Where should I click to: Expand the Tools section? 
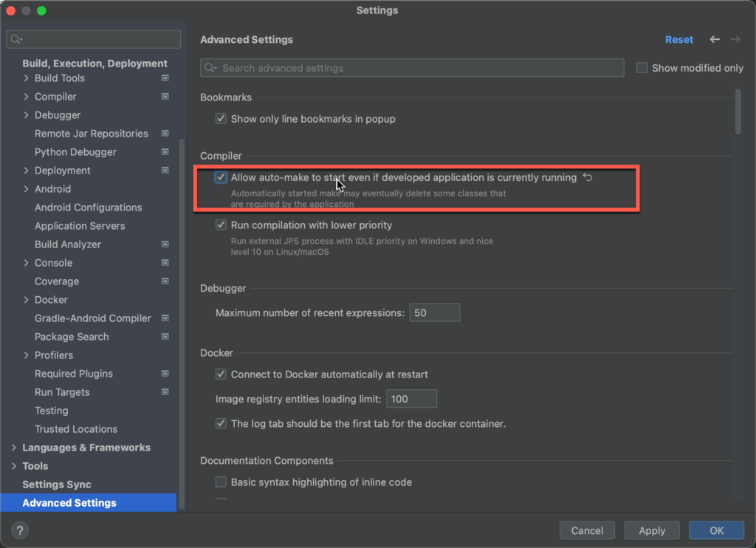pos(14,466)
